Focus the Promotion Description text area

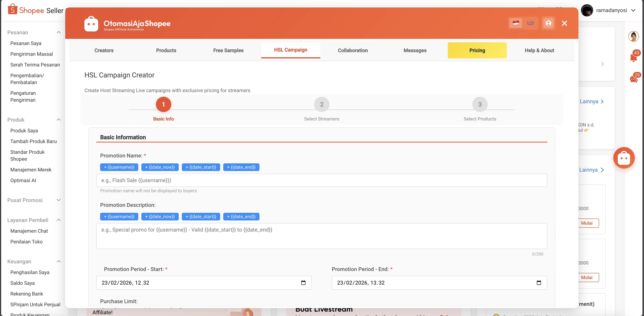[x=321, y=236]
